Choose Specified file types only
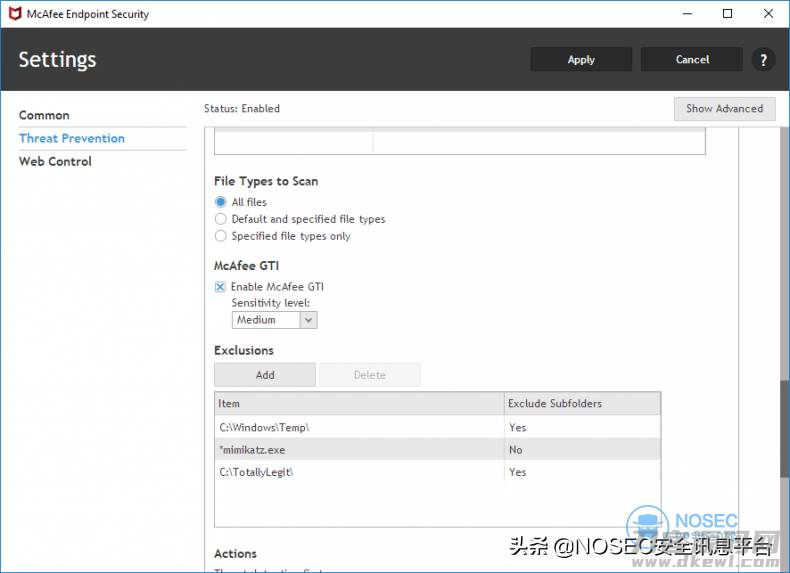 tap(221, 236)
